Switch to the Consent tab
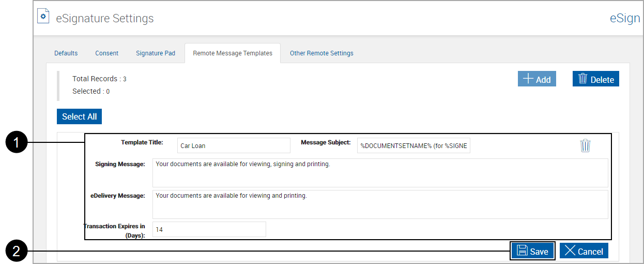644x264 pixels. point(106,53)
